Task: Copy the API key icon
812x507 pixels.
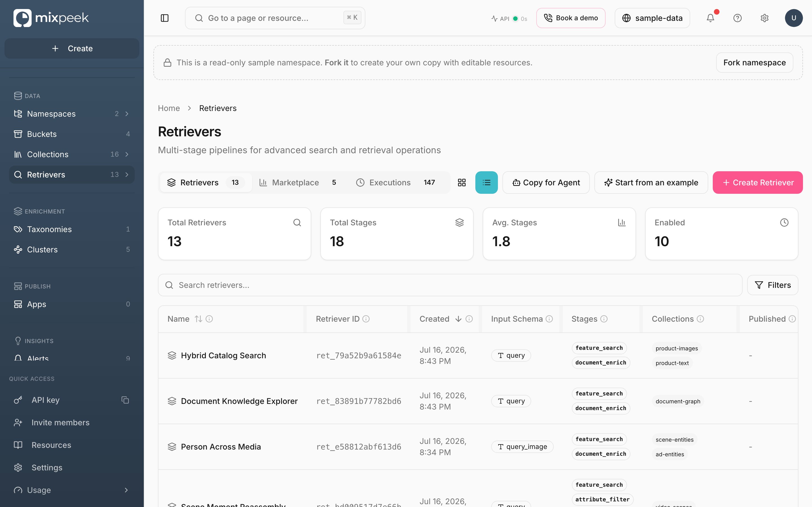Action: 125,400
